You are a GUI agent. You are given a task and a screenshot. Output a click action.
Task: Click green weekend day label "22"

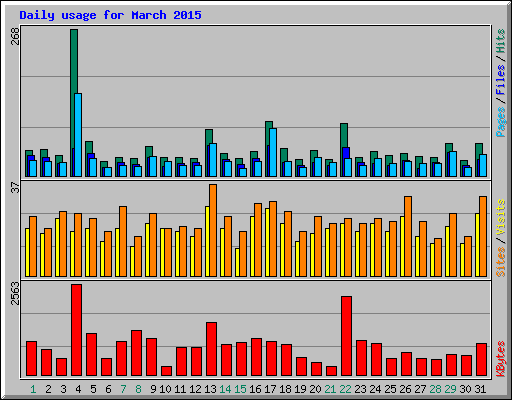(345, 389)
